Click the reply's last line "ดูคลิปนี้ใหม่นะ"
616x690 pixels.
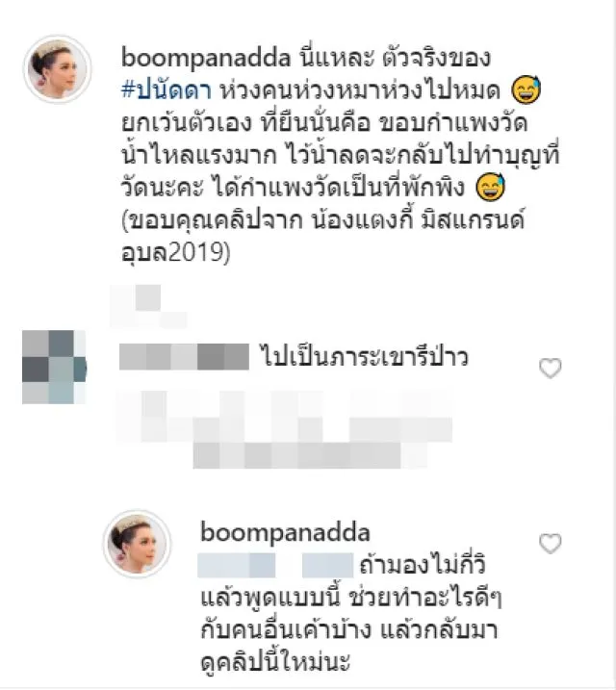click(275, 662)
